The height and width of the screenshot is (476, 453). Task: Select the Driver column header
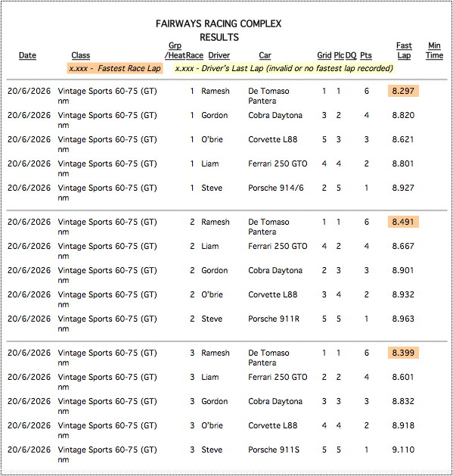click(x=219, y=55)
